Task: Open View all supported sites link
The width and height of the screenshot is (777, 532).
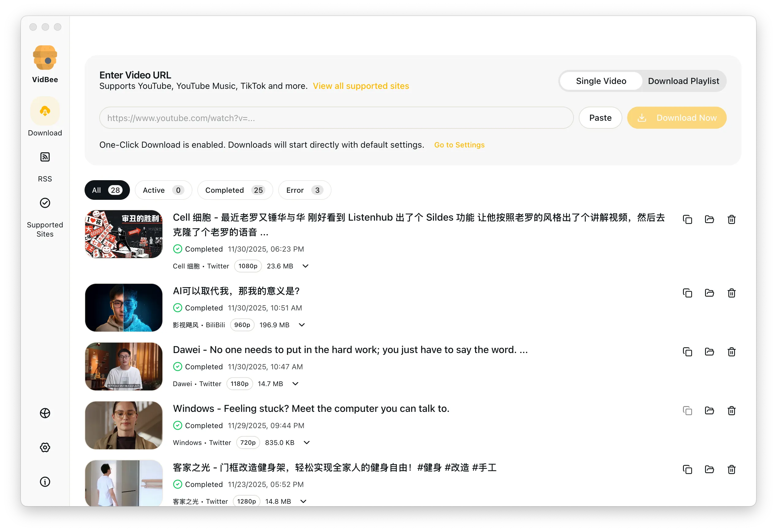Action: click(x=361, y=86)
